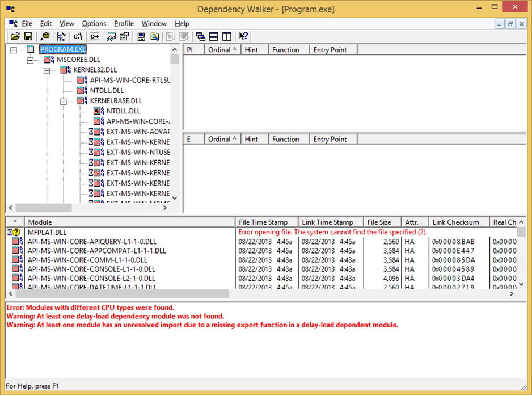The height and width of the screenshot is (396, 532).
Task: Select MSCOREE.DLL in the dependency tree
Action: [x=78, y=60]
